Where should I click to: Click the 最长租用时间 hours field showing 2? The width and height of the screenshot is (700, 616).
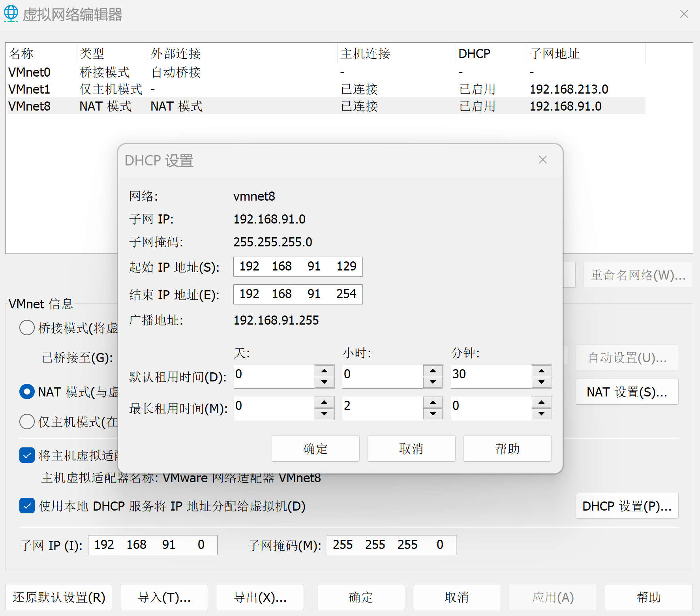383,408
